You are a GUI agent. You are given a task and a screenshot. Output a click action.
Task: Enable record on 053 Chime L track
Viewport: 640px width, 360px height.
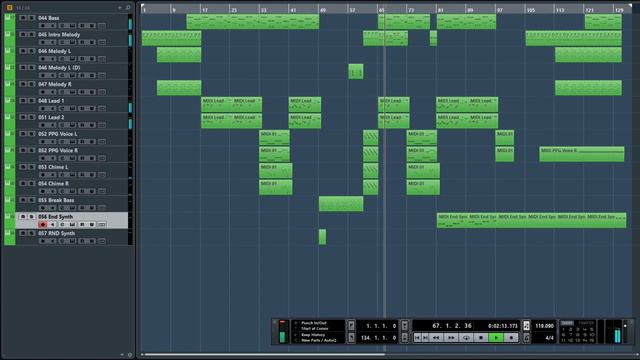(x=43, y=175)
